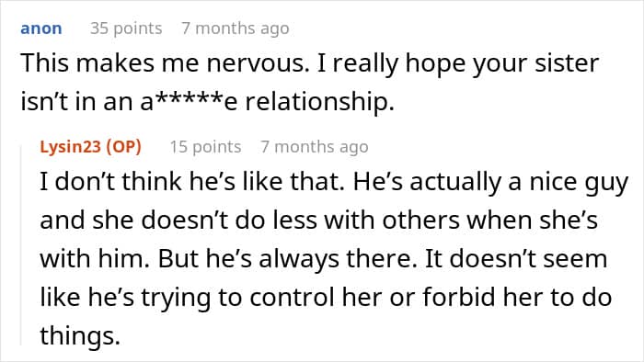Viewport: 644px width, 362px height.
Task: Click the '(OP)' tag beside Lysin23
Action: tap(123, 146)
